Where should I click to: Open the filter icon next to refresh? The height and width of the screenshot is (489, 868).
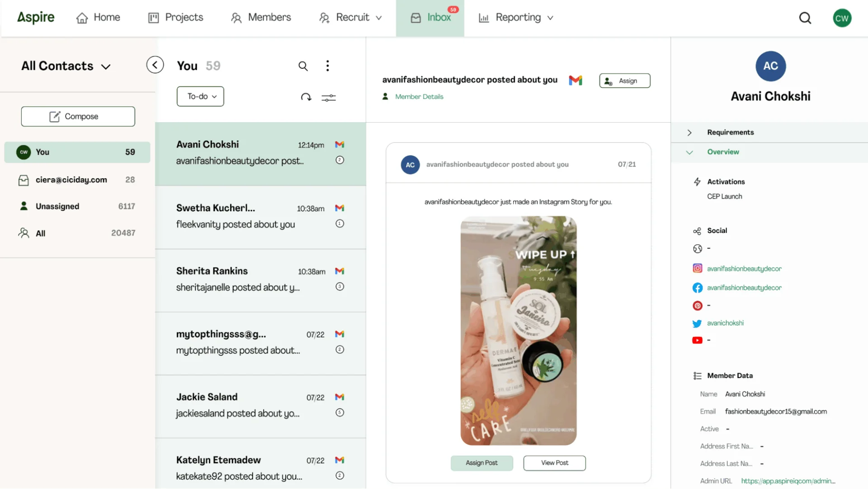(329, 97)
